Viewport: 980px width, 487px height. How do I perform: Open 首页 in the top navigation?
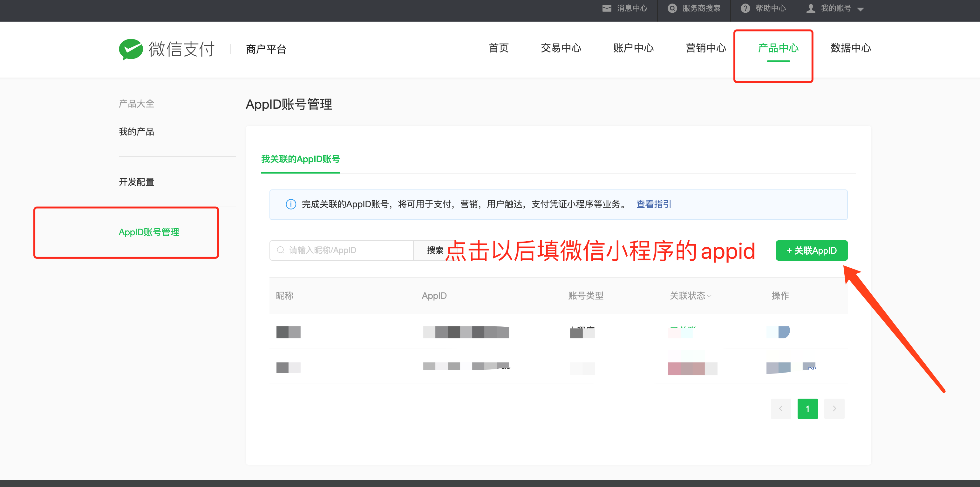[498, 48]
